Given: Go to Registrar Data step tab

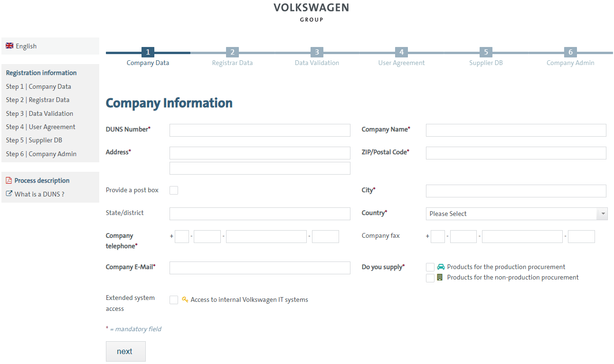Looking at the screenshot, I should pyautogui.click(x=232, y=63).
